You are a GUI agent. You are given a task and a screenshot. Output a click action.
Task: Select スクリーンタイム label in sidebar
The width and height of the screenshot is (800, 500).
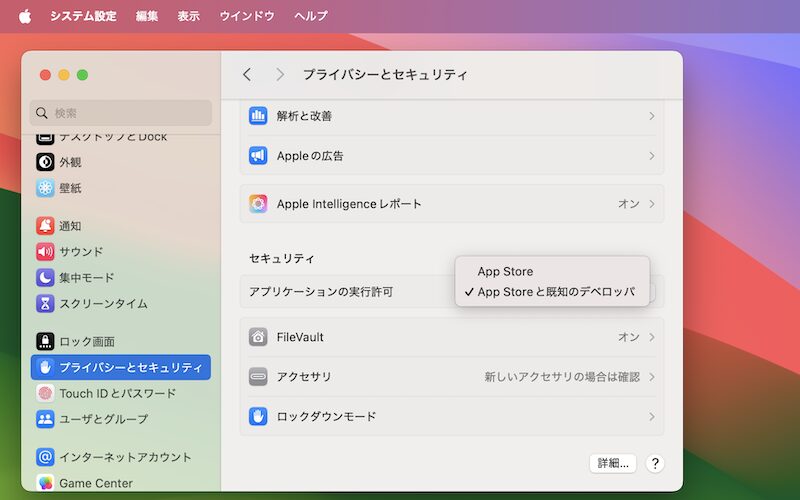104,304
